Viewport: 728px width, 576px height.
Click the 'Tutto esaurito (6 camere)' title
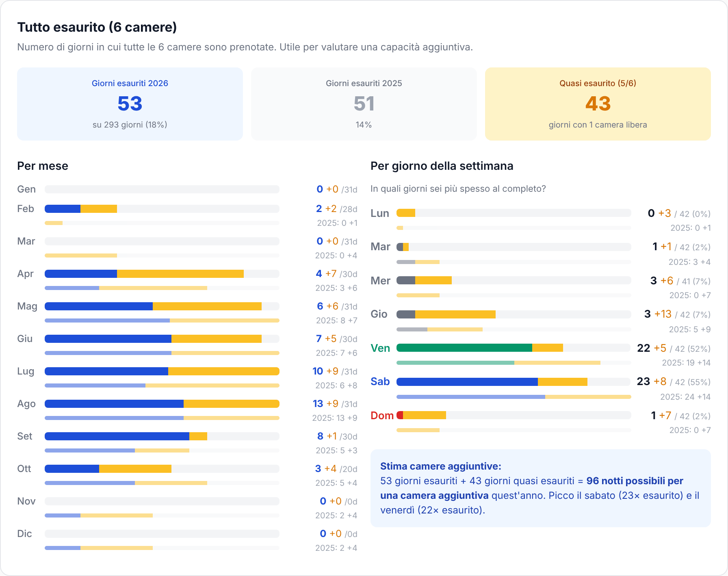97,27
